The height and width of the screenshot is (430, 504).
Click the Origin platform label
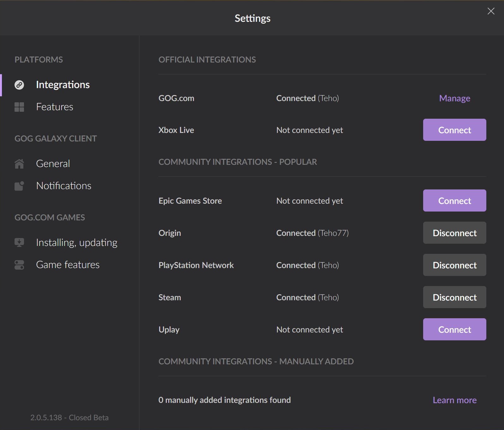(170, 233)
